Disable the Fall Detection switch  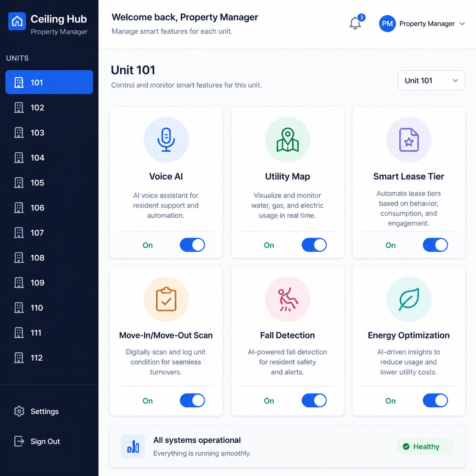(314, 400)
